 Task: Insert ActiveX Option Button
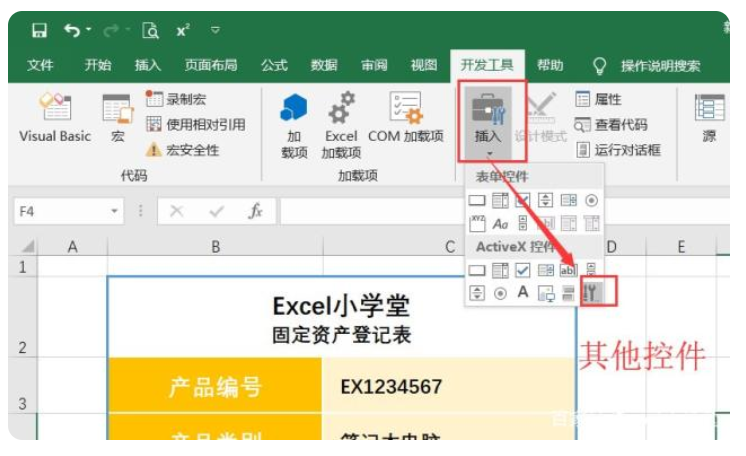click(500, 293)
